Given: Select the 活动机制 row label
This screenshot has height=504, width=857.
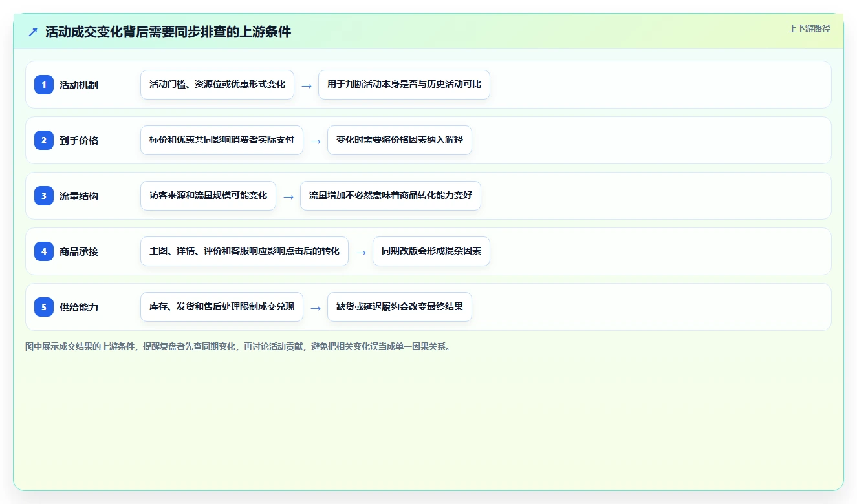Looking at the screenshot, I should [x=79, y=85].
